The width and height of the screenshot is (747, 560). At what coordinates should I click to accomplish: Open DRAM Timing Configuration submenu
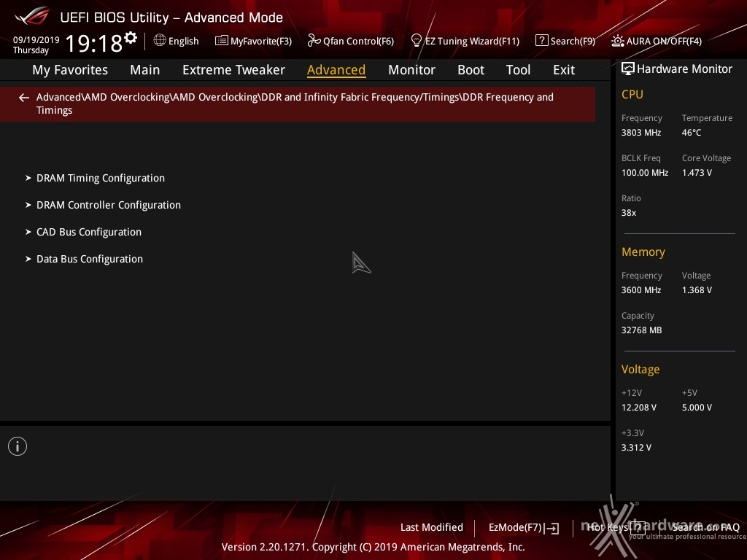pos(101,178)
